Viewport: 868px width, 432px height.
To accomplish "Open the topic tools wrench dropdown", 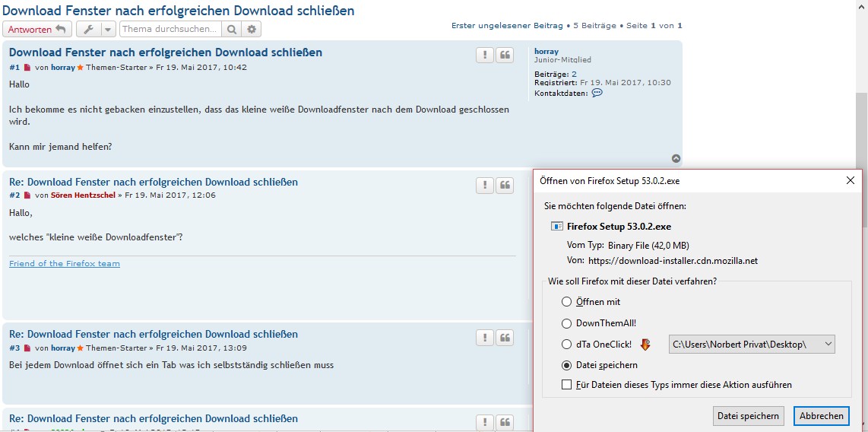I will pyautogui.click(x=97, y=29).
